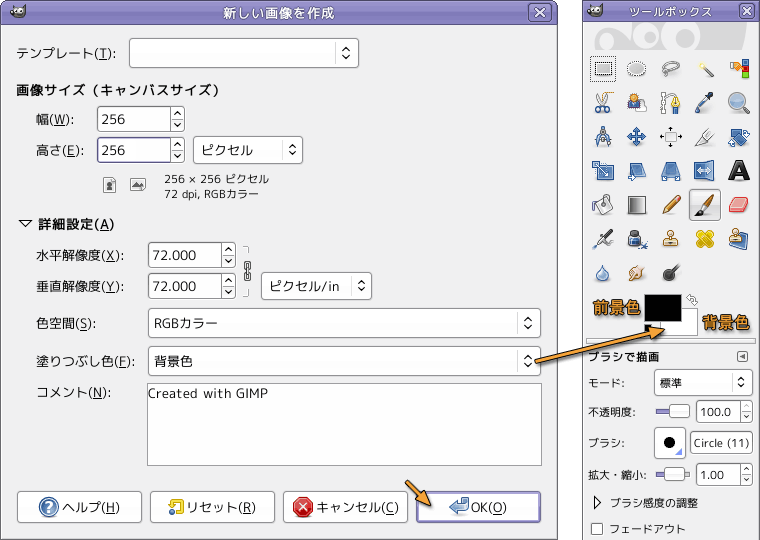Select the Ellipse Select tool
This screenshot has width=760, height=540.
coord(636,69)
